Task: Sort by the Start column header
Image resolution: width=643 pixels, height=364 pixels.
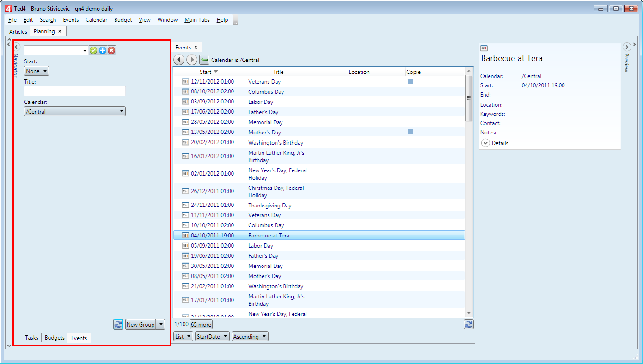Action: click(x=208, y=72)
